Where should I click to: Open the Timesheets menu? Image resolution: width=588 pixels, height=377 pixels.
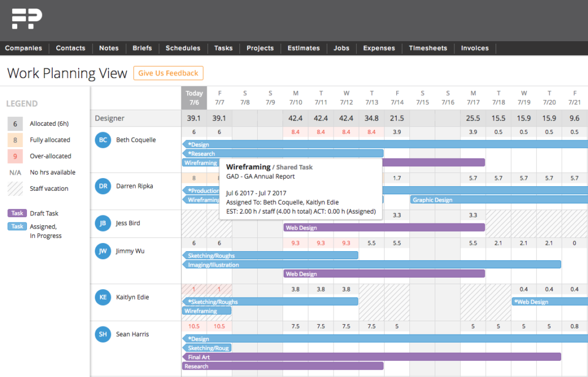pos(428,48)
